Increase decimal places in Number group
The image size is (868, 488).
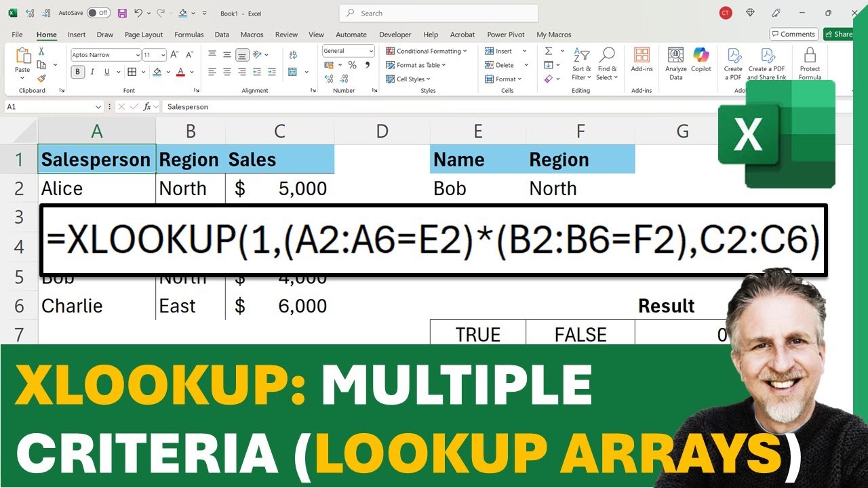(330, 79)
